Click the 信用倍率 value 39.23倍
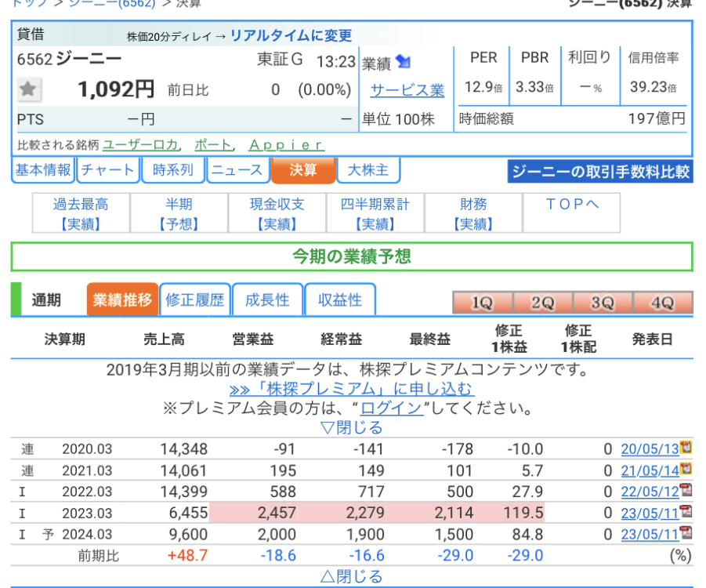 (x=654, y=87)
